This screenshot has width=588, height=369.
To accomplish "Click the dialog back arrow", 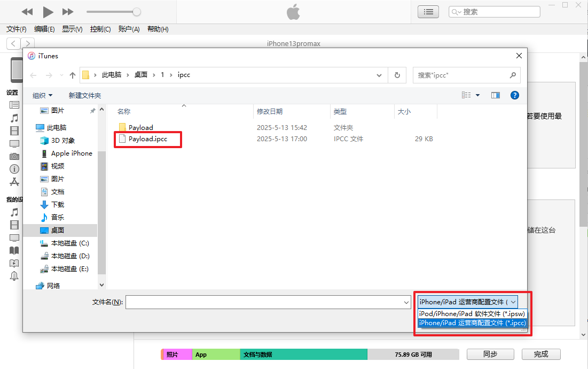I will pyautogui.click(x=33, y=75).
